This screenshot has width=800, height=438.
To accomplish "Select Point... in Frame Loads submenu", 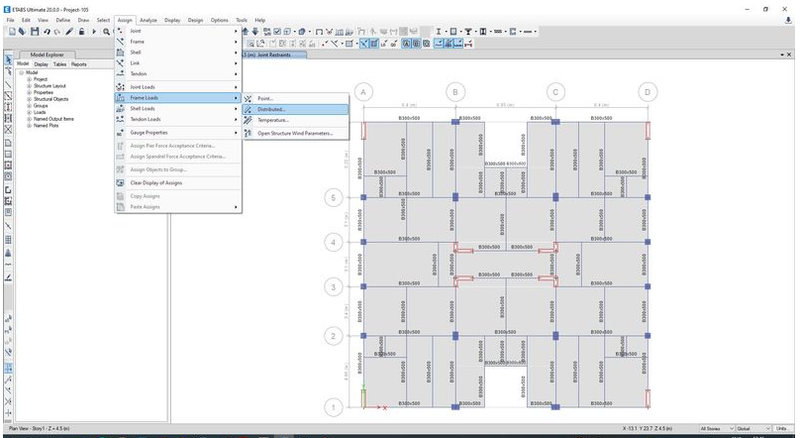I will click(296, 99).
